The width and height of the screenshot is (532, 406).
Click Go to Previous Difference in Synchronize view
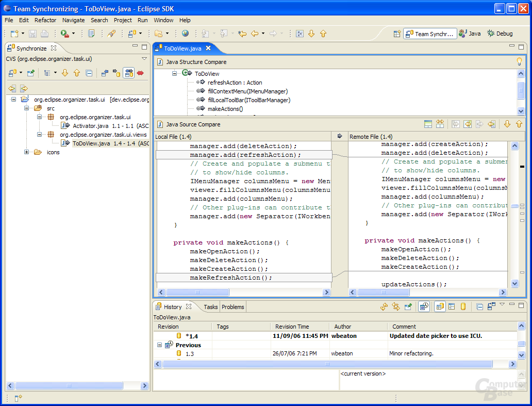[77, 73]
